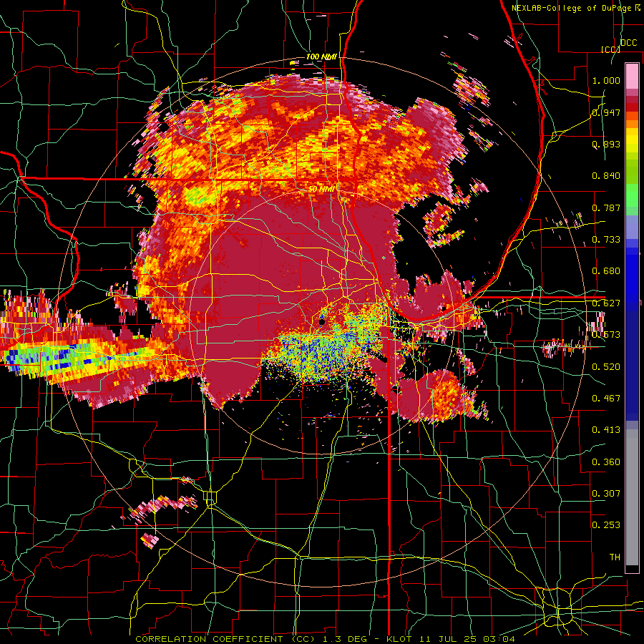Screen dimensions: 644x644
Task: Select the 0.253 scale value
Action: click(606, 525)
